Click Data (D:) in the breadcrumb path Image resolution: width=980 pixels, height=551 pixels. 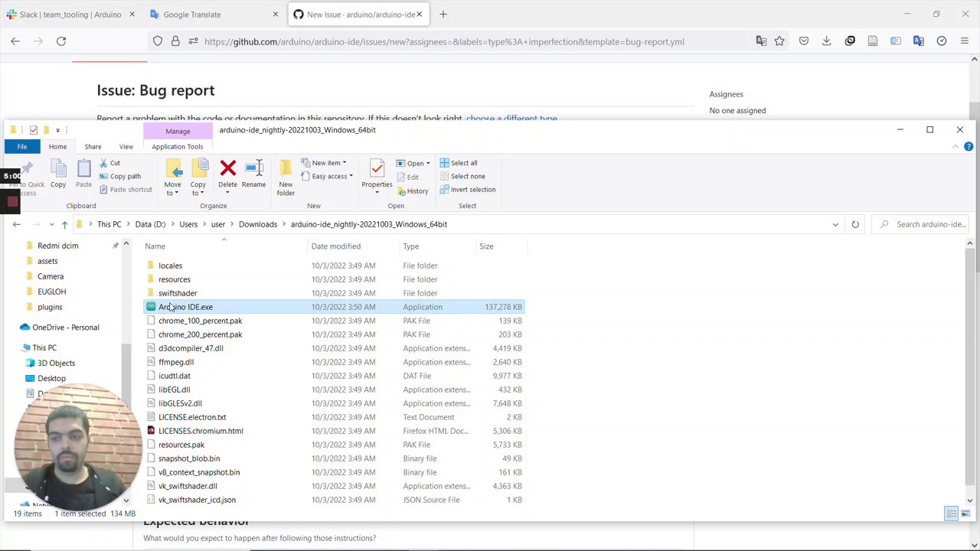(x=150, y=224)
